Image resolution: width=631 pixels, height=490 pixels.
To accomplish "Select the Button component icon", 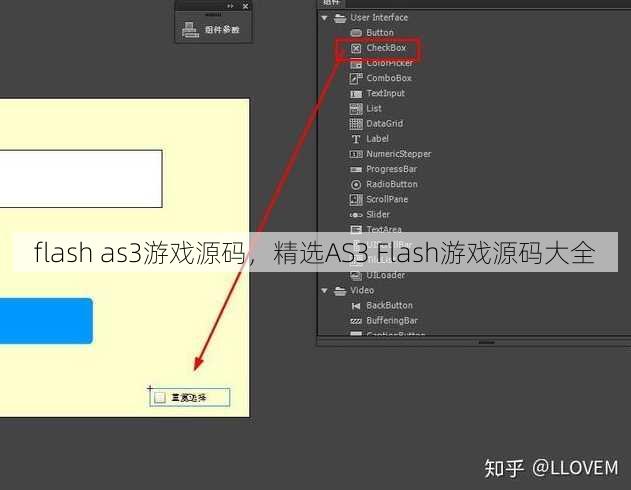I will 356,33.
